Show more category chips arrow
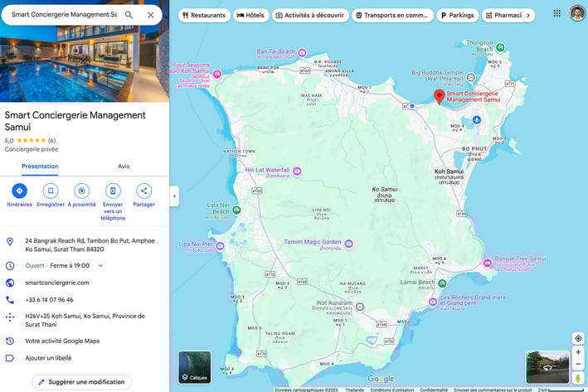588x392 pixels. pyautogui.click(x=528, y=16)
